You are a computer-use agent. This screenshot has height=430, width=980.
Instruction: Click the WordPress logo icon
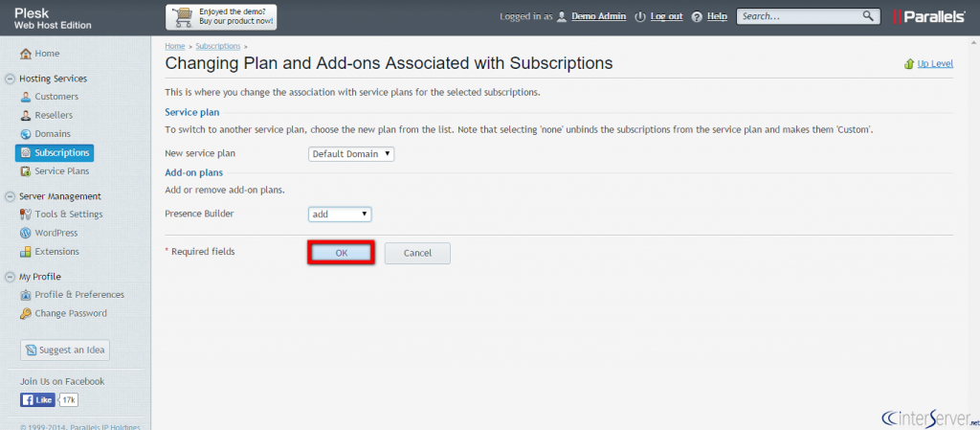click(x=26, y=233)
